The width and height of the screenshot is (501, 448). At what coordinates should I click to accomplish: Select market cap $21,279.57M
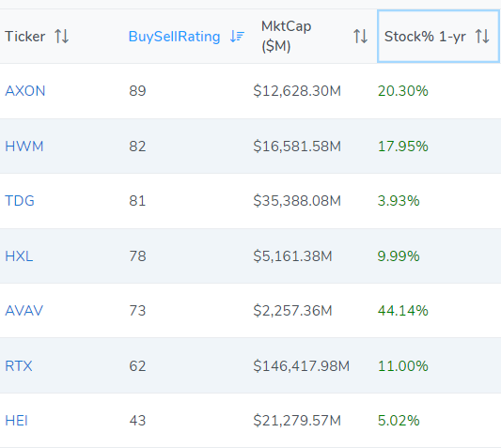click(x=297, y=421)
